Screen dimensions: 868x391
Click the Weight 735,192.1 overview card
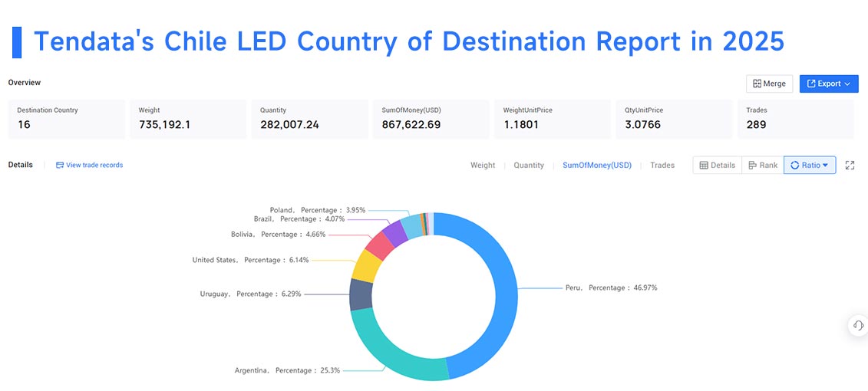pyautogui.click(x=188, y=119)
